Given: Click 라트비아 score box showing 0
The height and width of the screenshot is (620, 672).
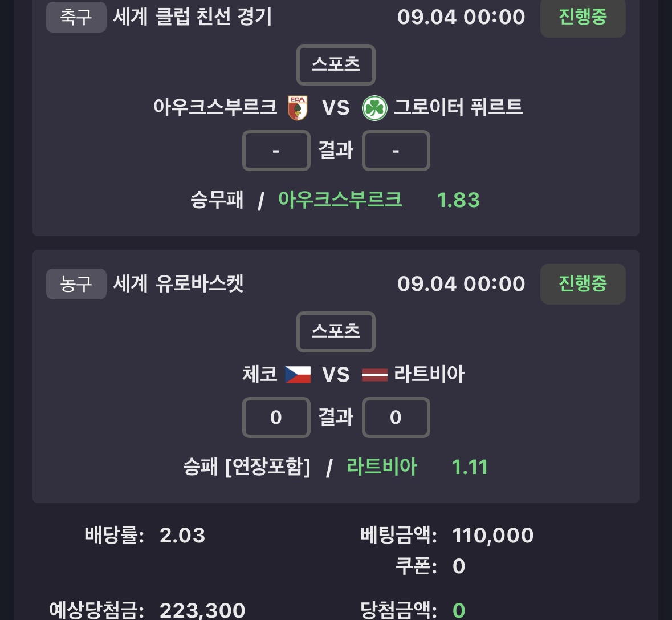Looking at the screenshot, I should tap(396, 417).
